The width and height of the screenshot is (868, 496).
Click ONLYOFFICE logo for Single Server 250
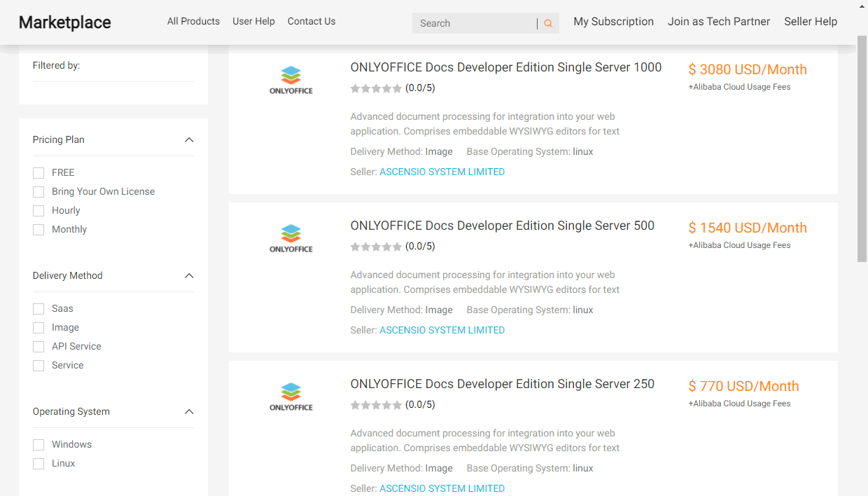coord(291,397)
